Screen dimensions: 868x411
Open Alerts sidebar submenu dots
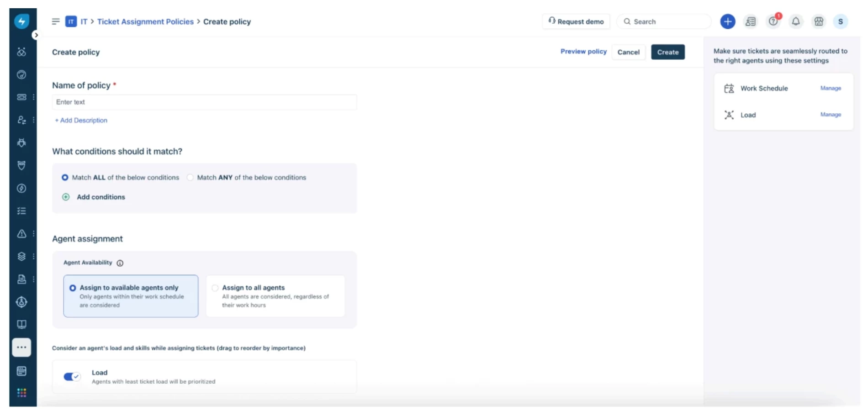pos(33,234)
